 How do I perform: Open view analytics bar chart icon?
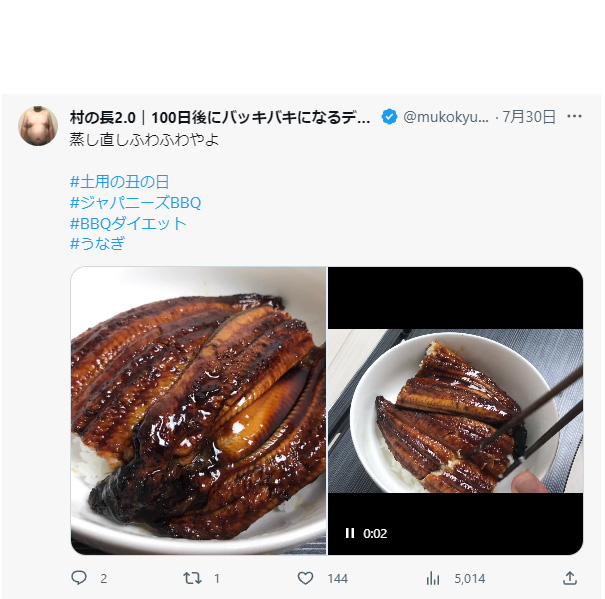(433, 578)
